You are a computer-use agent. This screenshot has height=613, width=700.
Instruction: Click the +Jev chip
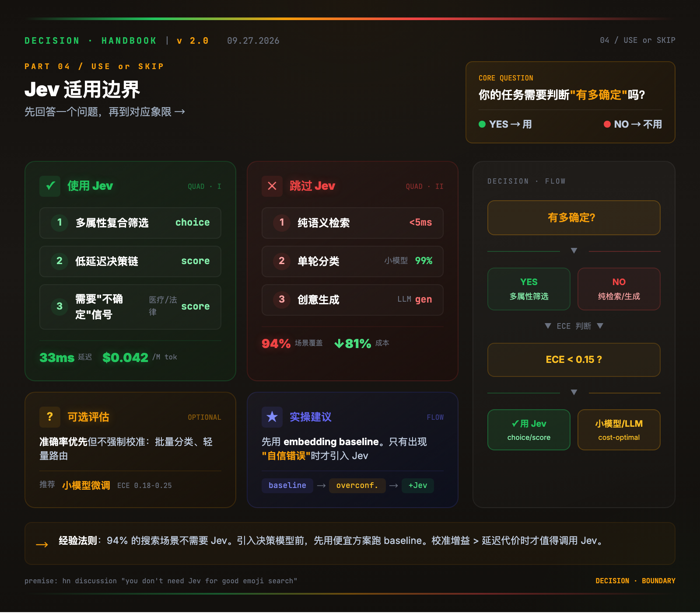click(x=418, y=485)
